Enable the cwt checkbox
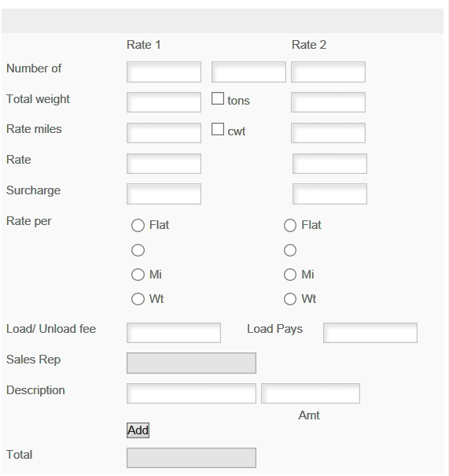Viewport: 449px width, 476px height. click(218, 129)
